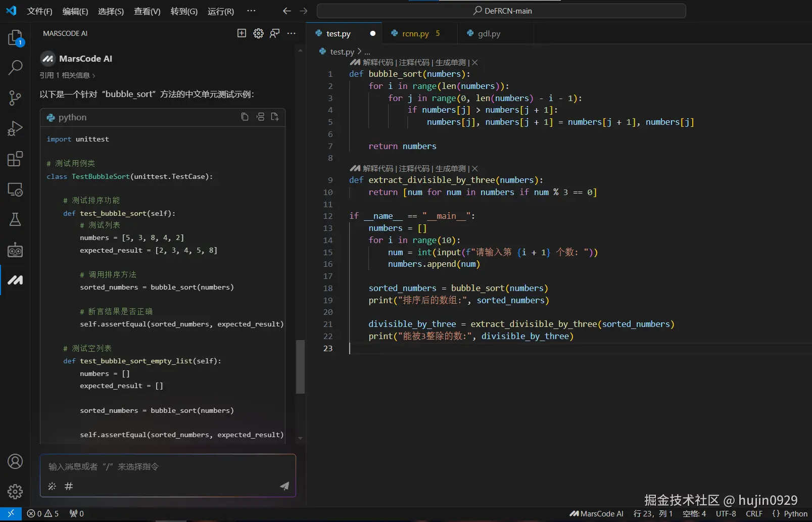Screen dimensions: 812x522
Task: Send the chat message
Action: point(284,486)
